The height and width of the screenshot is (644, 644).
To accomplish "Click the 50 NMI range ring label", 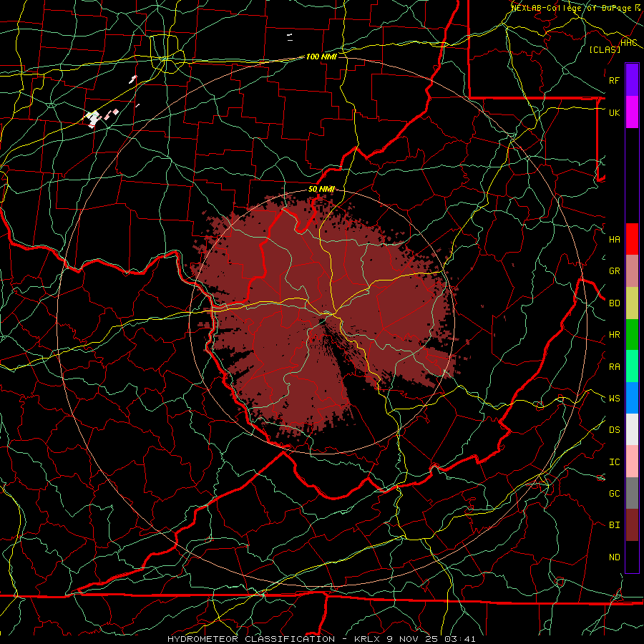I will 321,189.
